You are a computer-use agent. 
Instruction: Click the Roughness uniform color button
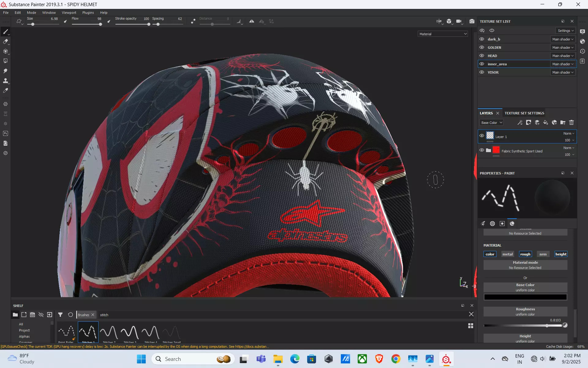[525, 312]
